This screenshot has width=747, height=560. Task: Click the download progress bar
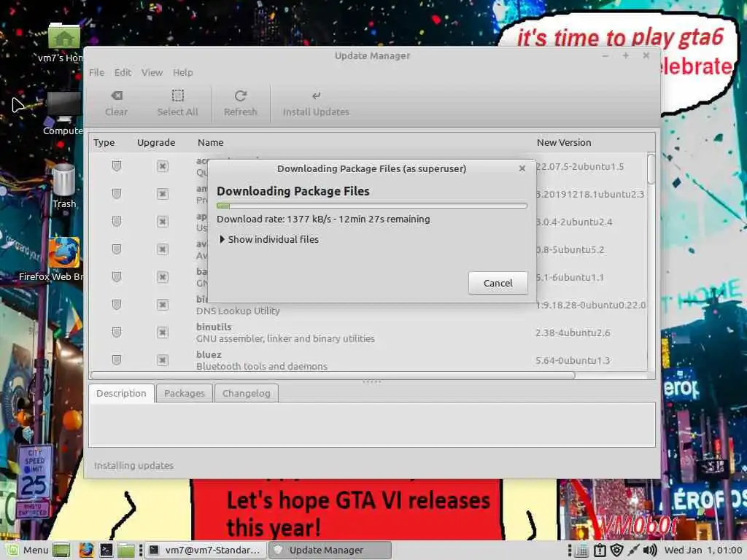(x=371, y=206)
